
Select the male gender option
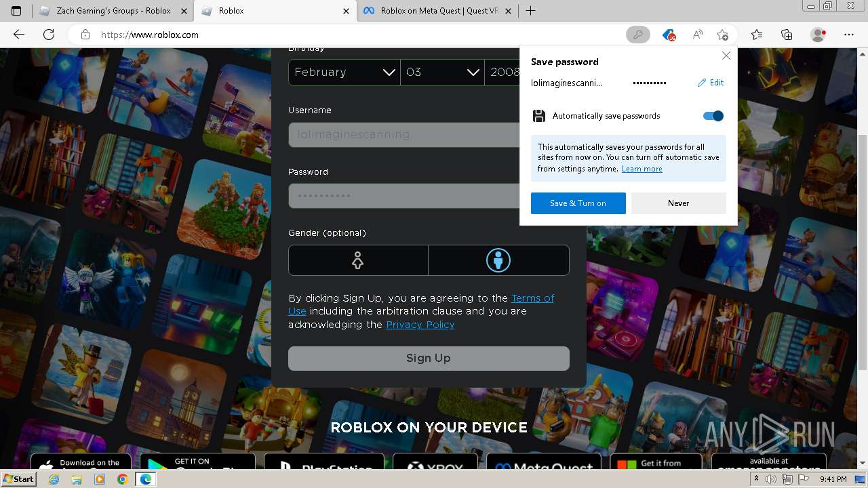[x=498, y=260]
